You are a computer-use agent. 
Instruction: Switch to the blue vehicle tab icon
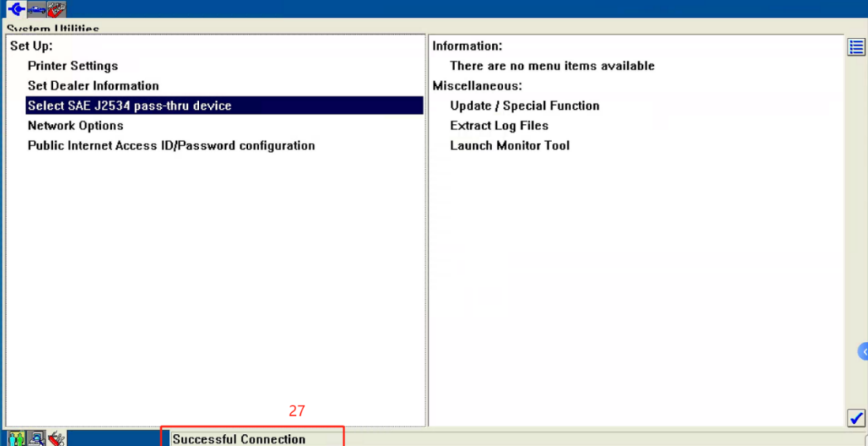[x=36, y=9]
